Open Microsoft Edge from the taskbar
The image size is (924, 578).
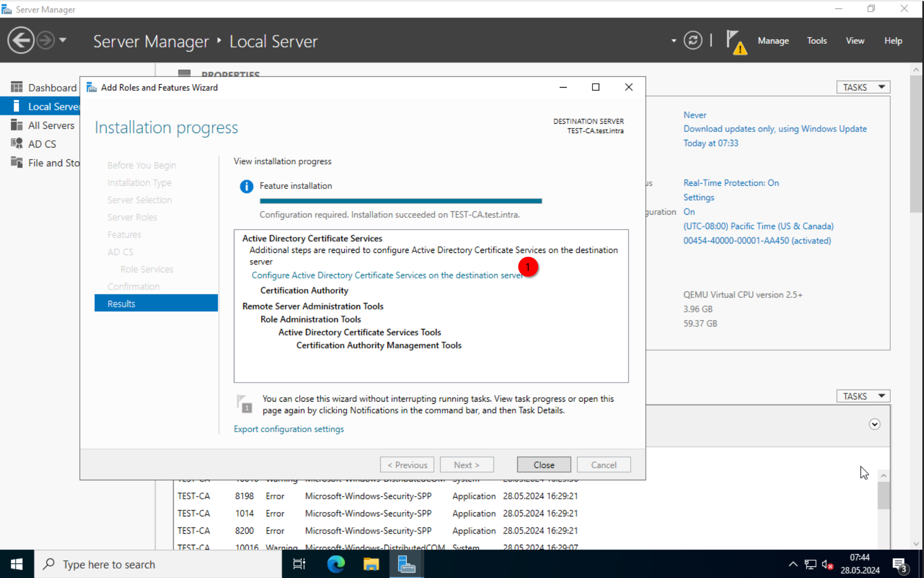(336, 564)
